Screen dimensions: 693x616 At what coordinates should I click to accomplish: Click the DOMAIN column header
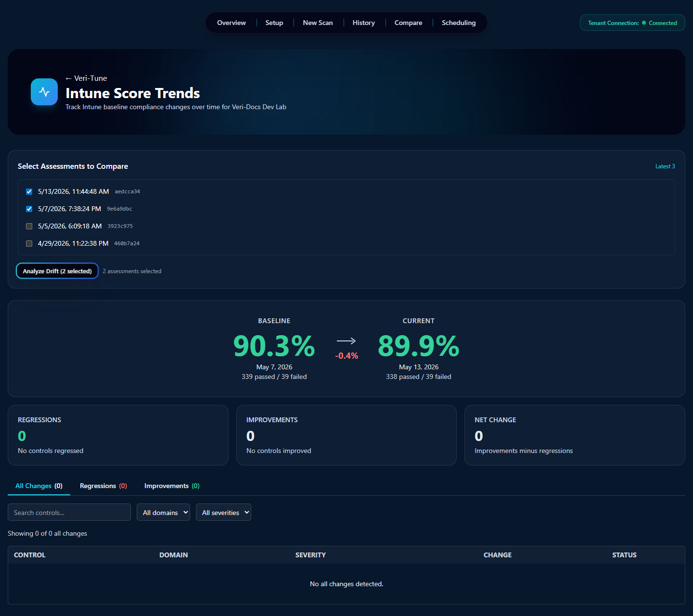pos(174,555)
